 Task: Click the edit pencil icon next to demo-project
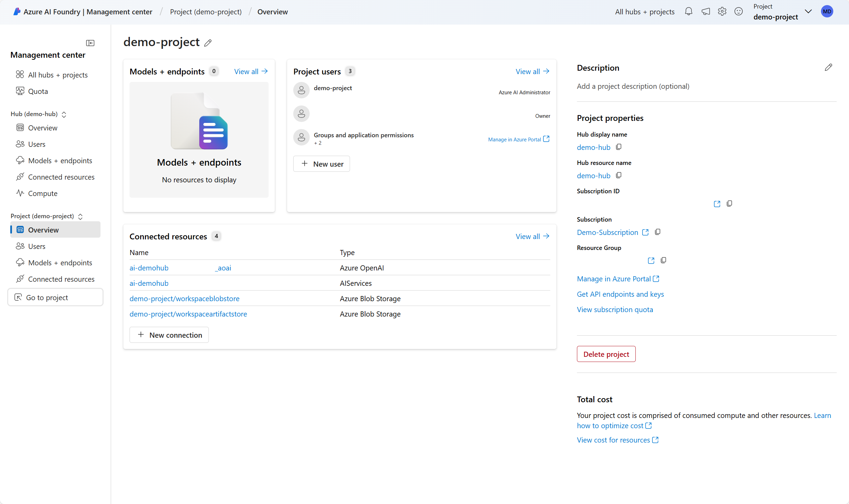(208, 42)
